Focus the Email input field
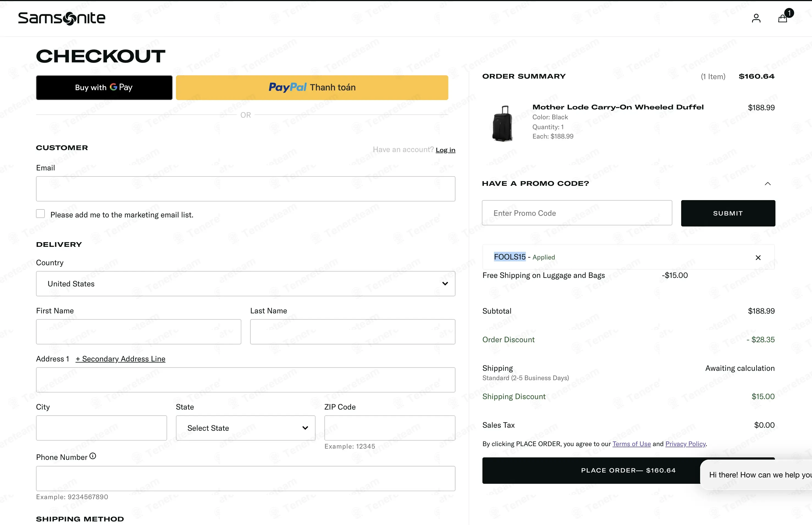Image resolution: width=812 pixels, height=525 pixels. (x=245, y=189)
